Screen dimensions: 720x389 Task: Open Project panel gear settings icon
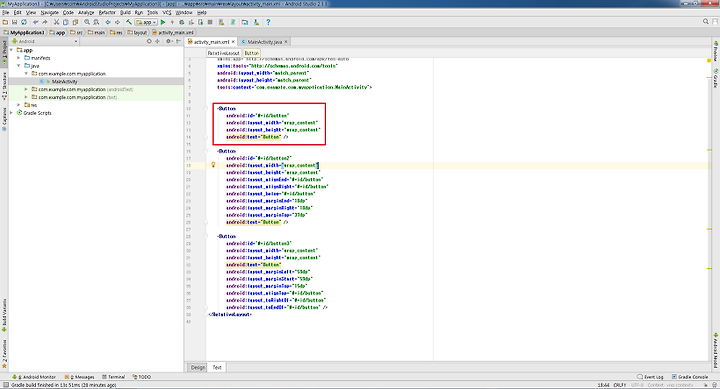click(169, 41)
